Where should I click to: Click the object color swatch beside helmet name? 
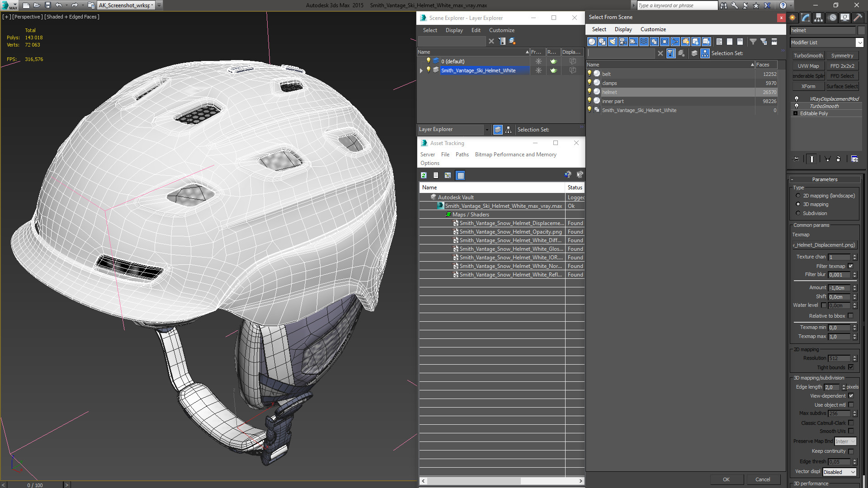pos(861,30)
